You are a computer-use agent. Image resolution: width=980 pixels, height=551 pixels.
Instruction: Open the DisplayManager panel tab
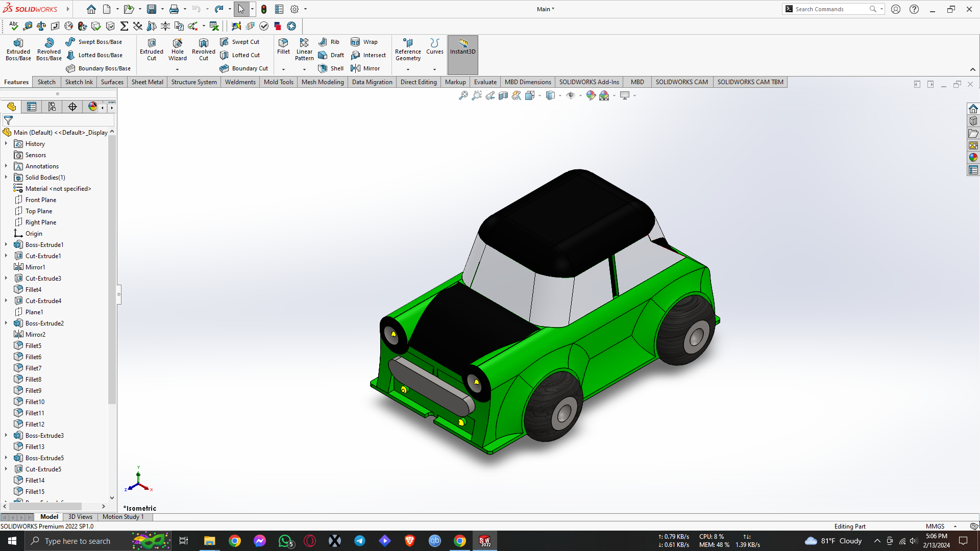pyautogui.click(x=92, y=107)
